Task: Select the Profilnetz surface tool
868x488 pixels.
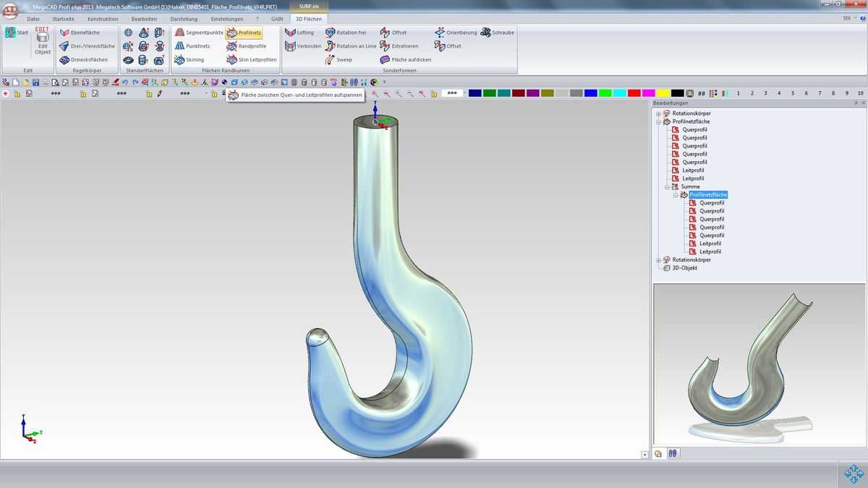Action: (x=244, y=33)
